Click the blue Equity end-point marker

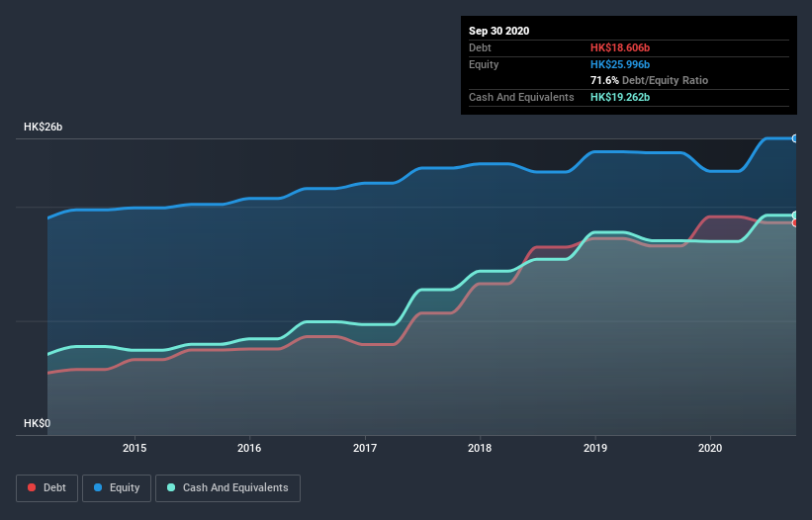click(795, 138)
